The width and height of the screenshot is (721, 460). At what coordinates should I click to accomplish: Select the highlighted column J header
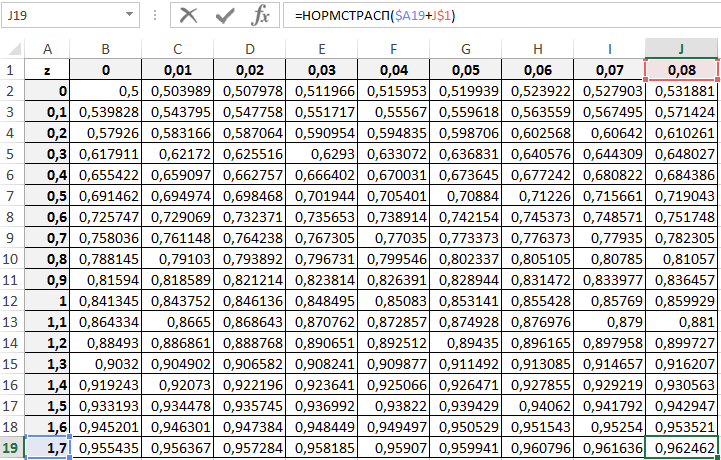[x=682, y=50]
